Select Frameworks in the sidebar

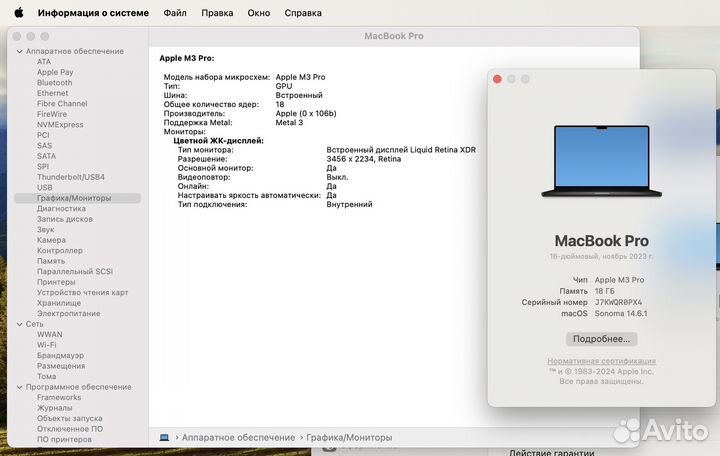coord(59,398)
